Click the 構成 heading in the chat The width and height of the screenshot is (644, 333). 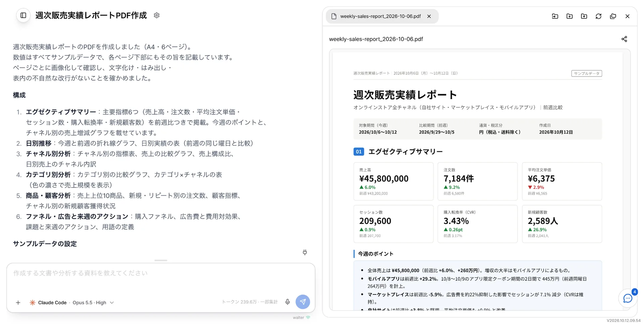tap(19, 95)
